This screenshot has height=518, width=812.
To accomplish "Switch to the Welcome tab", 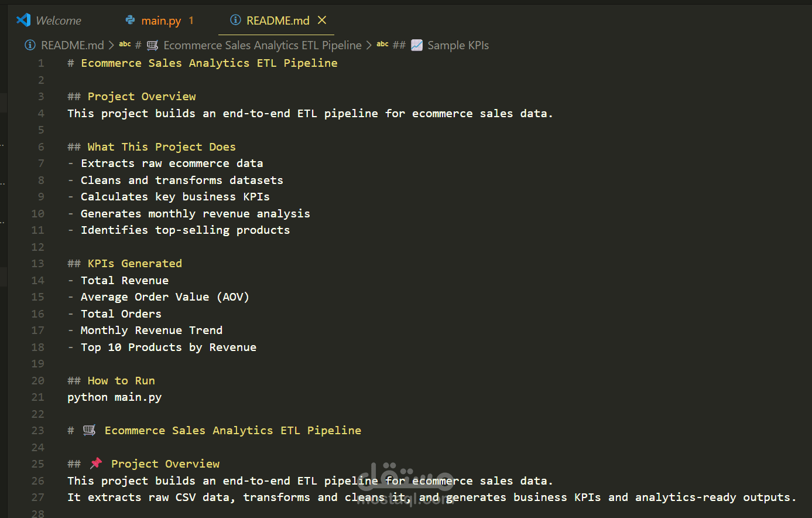I will click(59, 21).
